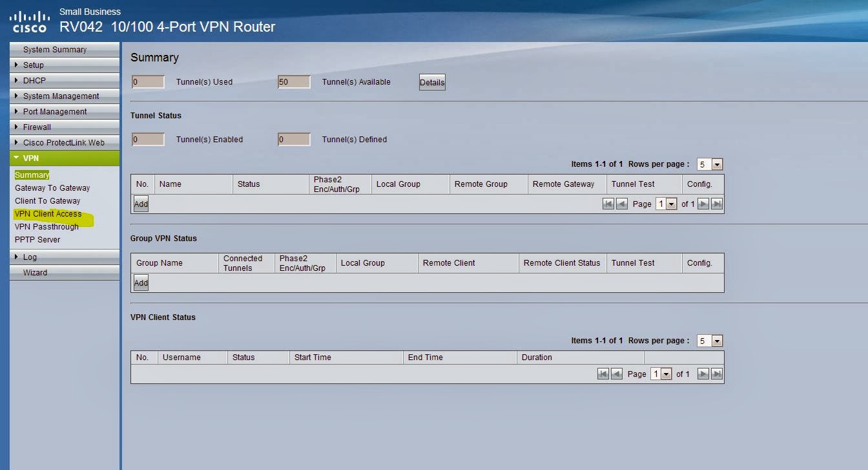Go to previous page of the Tunnel Status table
868x470 pixels.
click(622, 204)
